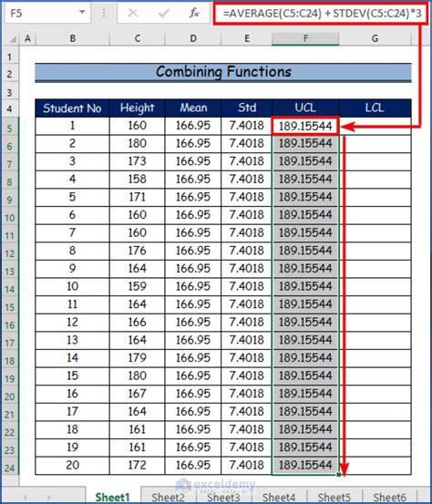Open the Insert Function fx icon
Viewport: 432px width, 504px height.
click(x=194, y=13)
